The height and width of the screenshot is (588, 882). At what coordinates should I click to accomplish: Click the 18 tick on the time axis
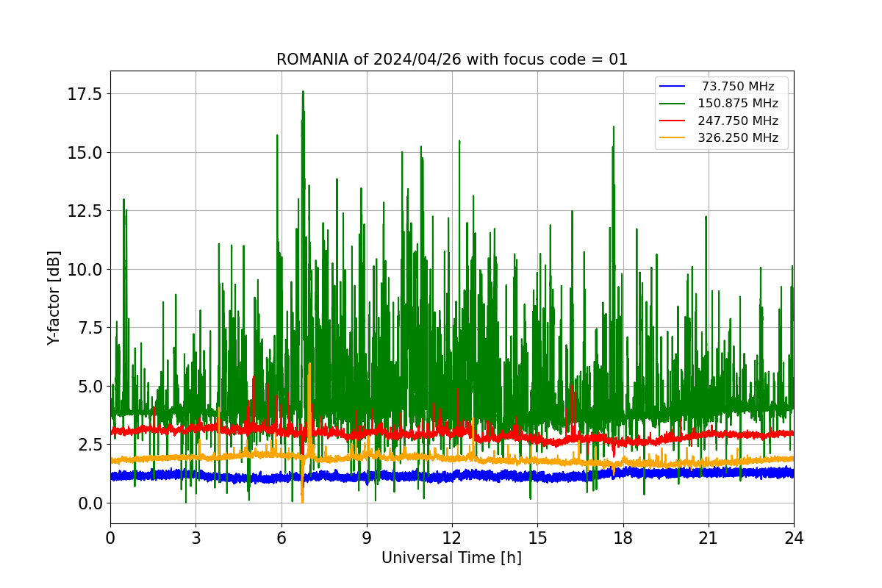point(623,538)
